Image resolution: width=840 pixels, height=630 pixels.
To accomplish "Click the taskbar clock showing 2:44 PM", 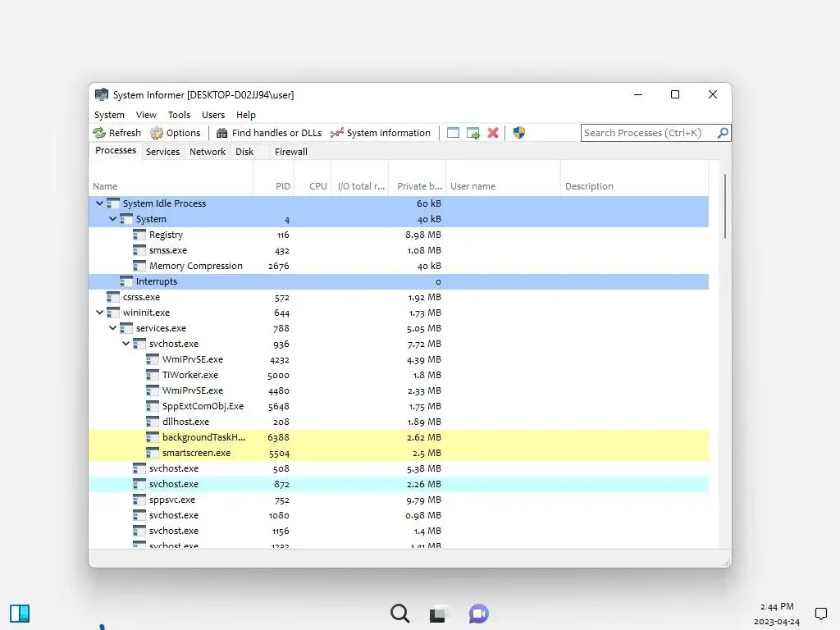I will point(777,606).
